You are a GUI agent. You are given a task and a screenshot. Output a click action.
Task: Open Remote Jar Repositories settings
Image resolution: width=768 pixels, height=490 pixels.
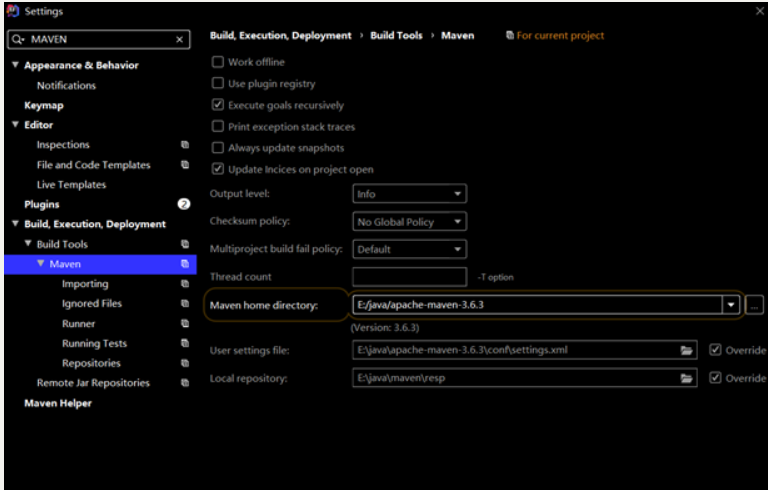pyautogui.click(x=93, y=383)
